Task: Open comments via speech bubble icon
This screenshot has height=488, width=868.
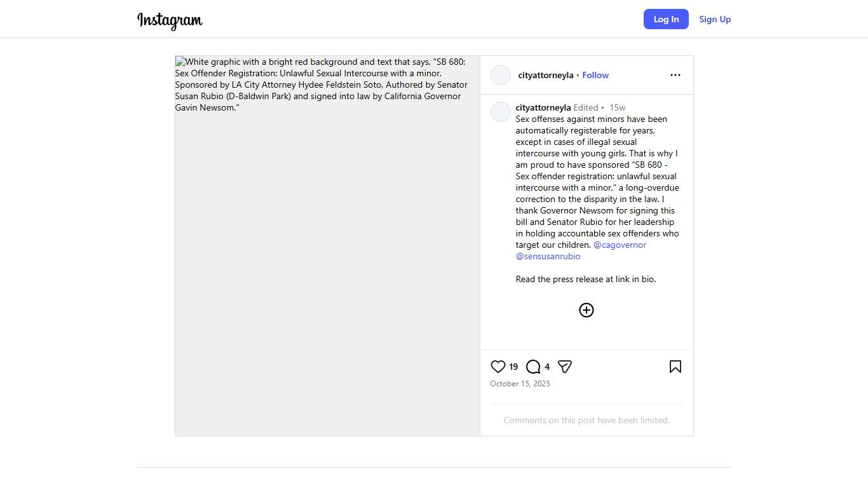Action: [x=533, y=367]
